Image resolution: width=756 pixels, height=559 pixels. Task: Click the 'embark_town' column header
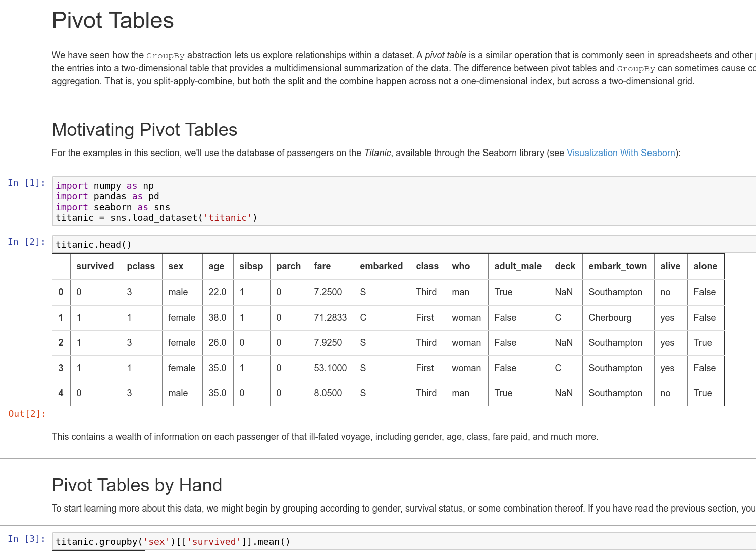click(x=617, y=266)
